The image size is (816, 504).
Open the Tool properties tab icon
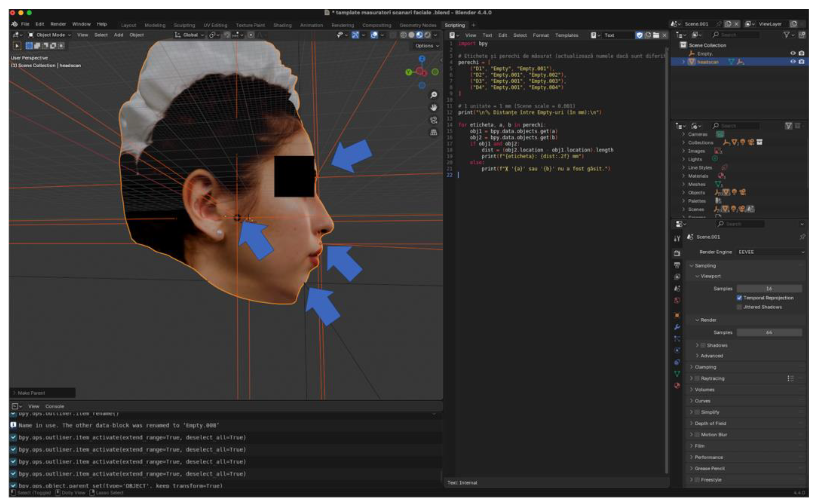pyautogui.click(x=677, y=239)
